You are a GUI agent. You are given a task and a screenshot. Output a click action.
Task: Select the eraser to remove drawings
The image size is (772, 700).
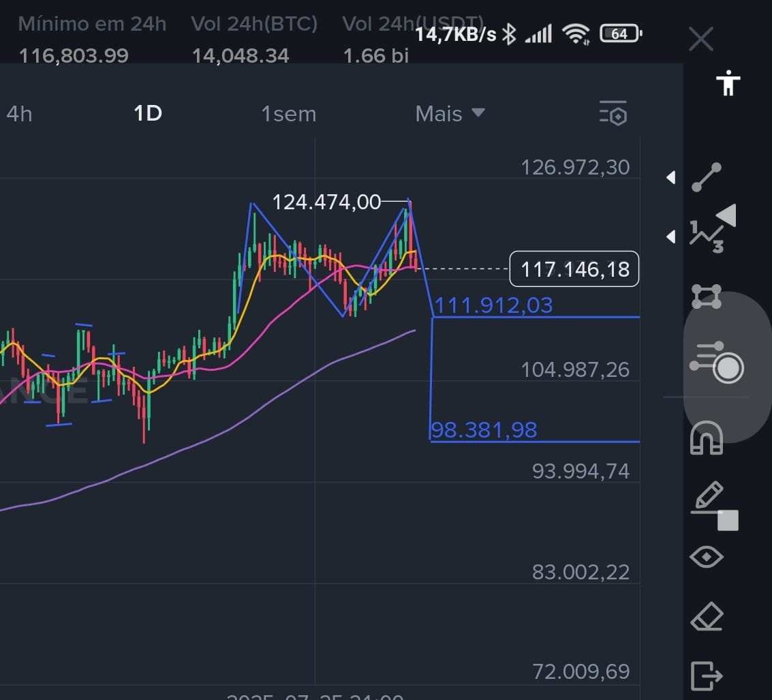pyautogui.click(x=707, y=616)
